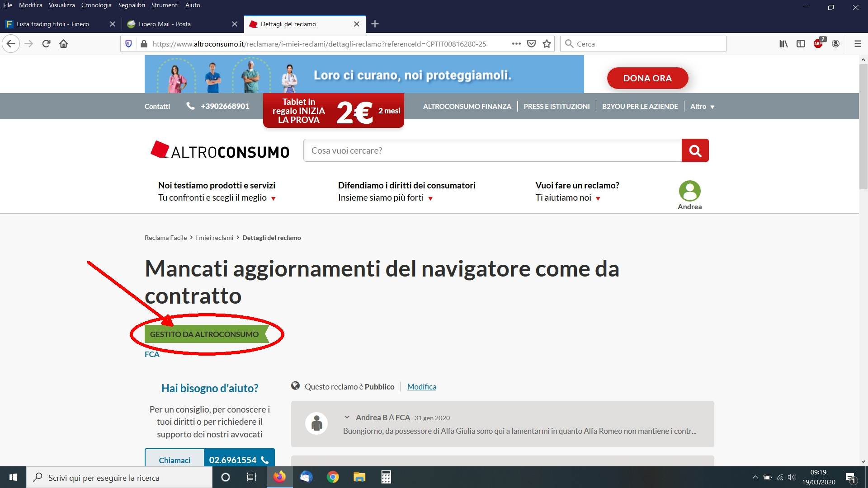Screen dimensions: 868x488
Task: Open the PRESS E ISTITUZIONI link
Action: [557, 107]
